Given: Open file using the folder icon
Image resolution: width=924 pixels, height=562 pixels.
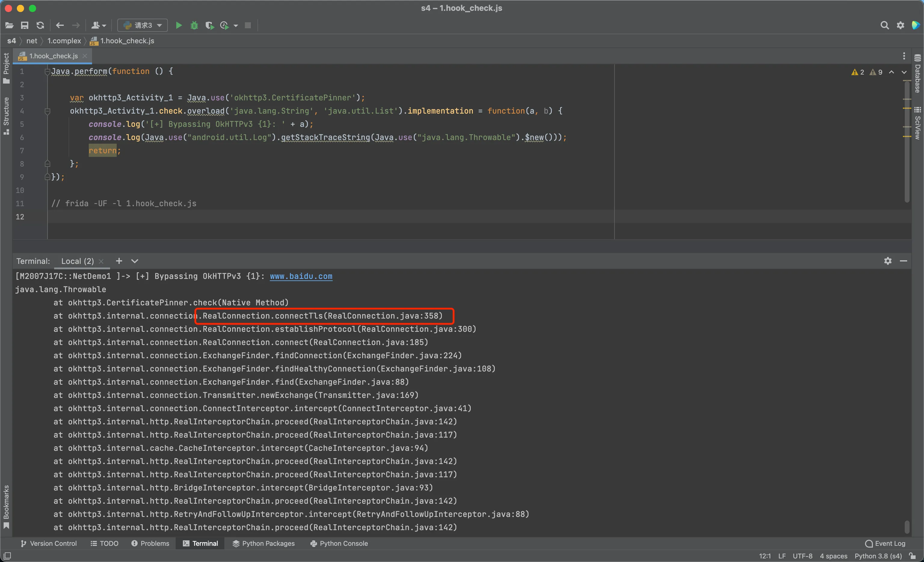Looking at the screenshot, I should pos(9,26).
